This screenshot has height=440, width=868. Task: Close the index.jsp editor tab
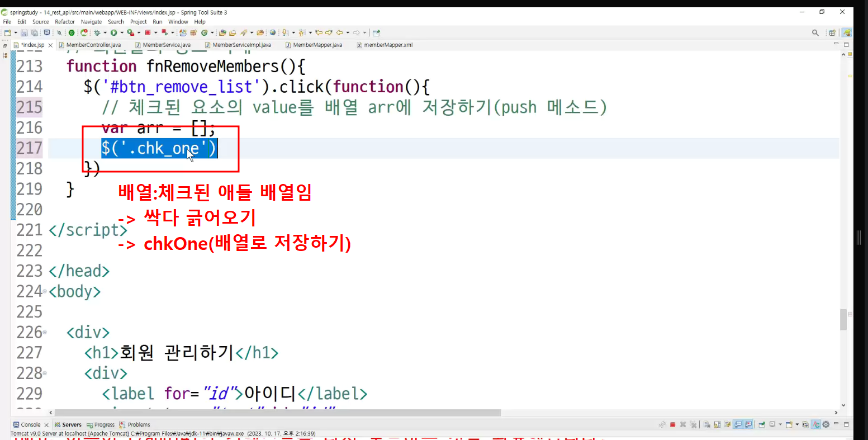pyautogui.click(x=51, y=45)
